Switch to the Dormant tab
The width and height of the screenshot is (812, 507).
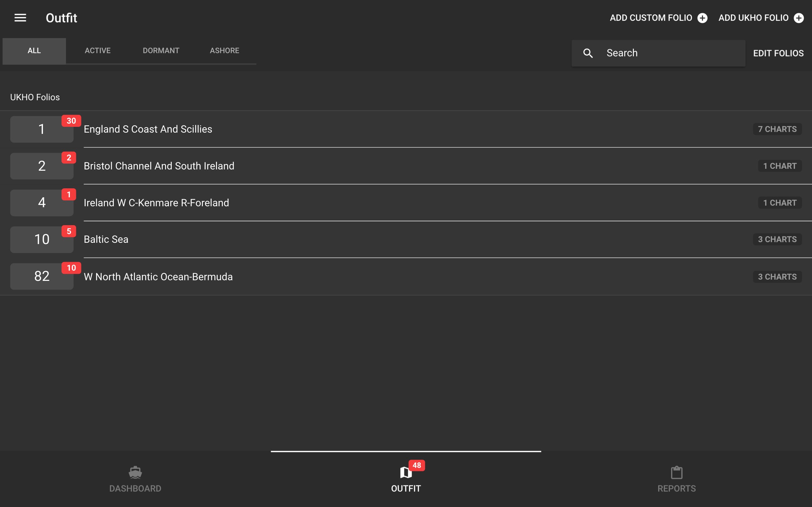(161, 51)
